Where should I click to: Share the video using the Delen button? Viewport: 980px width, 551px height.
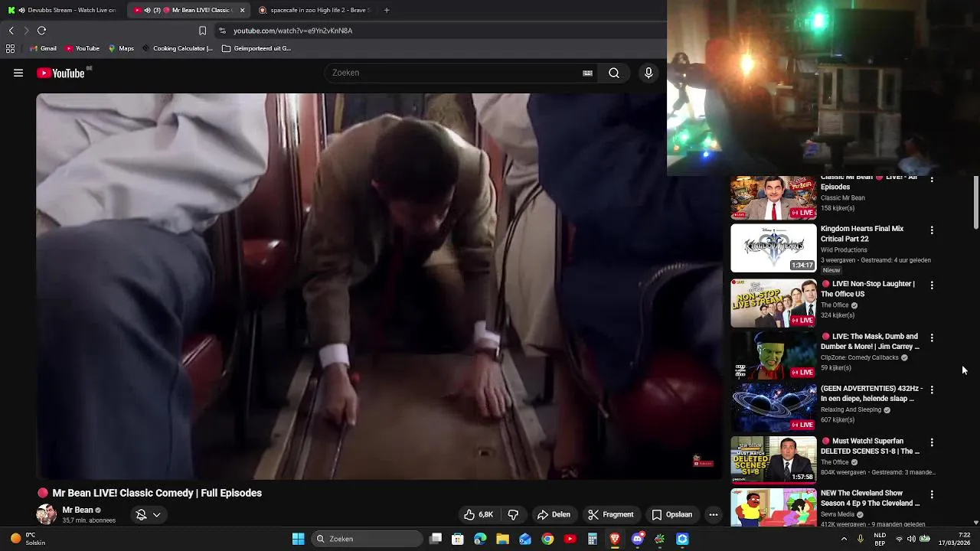[x=554, y=514]
